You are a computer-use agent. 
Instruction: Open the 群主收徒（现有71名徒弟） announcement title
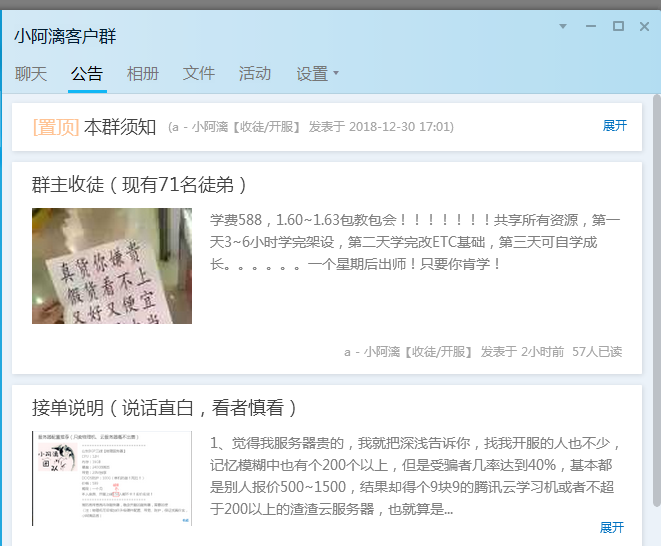(x=139, y=185)
